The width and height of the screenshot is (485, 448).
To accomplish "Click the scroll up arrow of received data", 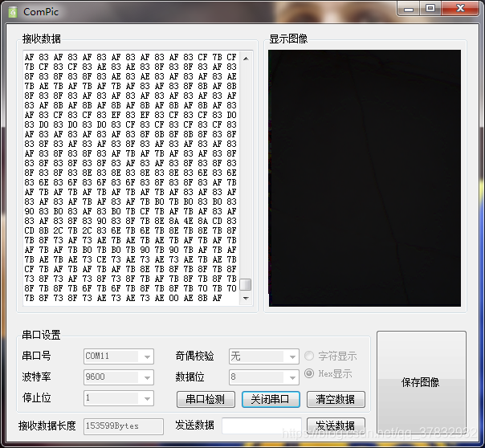I will (x=246, y=59).
